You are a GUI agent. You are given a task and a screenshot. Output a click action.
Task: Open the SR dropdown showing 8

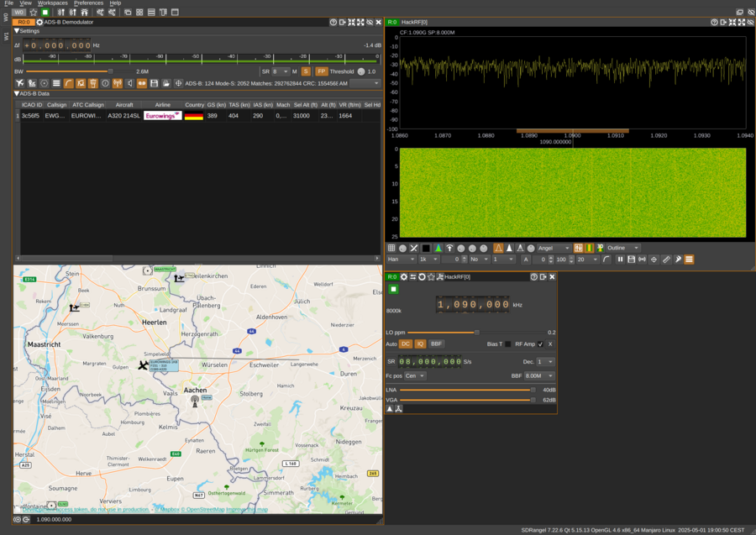[280, 71]
